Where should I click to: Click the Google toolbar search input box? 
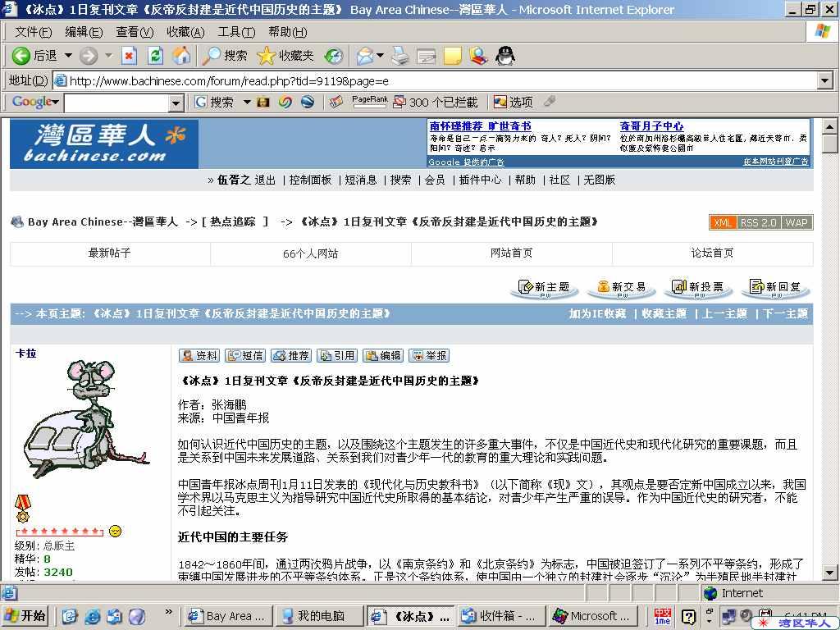[x=116, y=103]
